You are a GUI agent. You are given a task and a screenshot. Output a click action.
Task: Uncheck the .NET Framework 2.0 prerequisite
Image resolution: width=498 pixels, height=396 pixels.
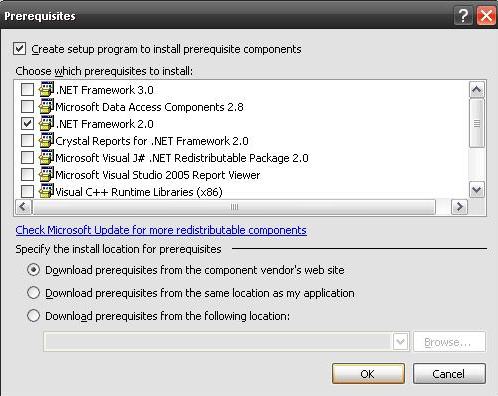point(27,123)
